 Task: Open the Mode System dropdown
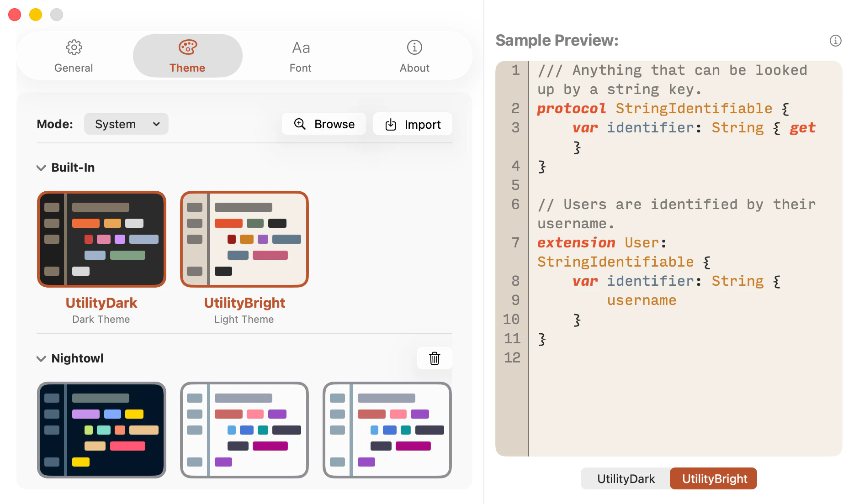click(126, 124)
